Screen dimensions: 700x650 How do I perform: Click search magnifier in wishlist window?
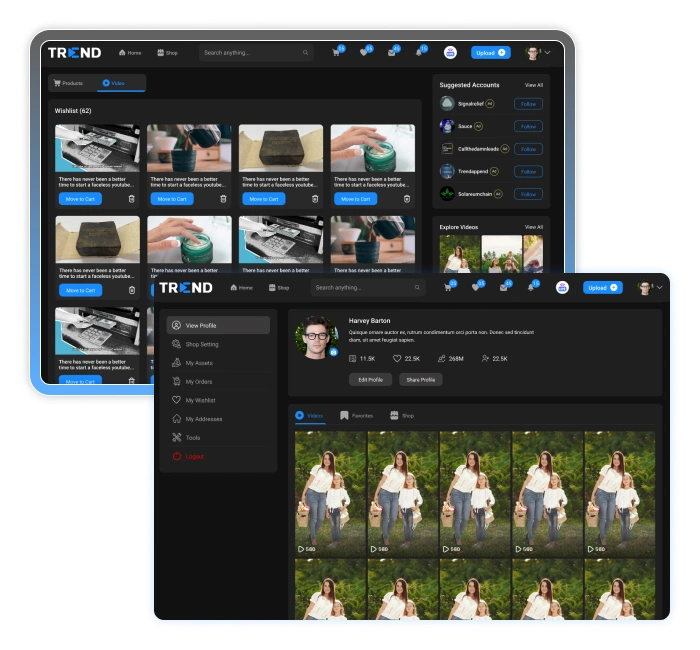point(305,53)
